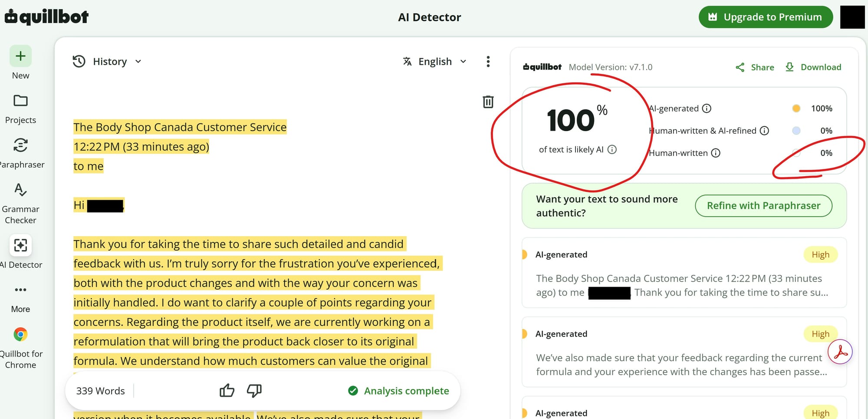Screen dimensions: 868x419
Task: Click the 0% value for Human-written & AI-refined
Action: click(x=826, y=131)
